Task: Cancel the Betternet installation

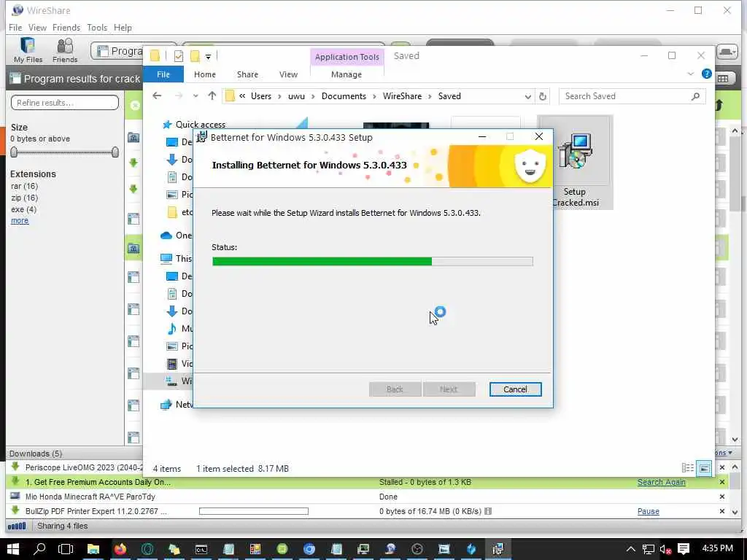Action: (515, 389)
